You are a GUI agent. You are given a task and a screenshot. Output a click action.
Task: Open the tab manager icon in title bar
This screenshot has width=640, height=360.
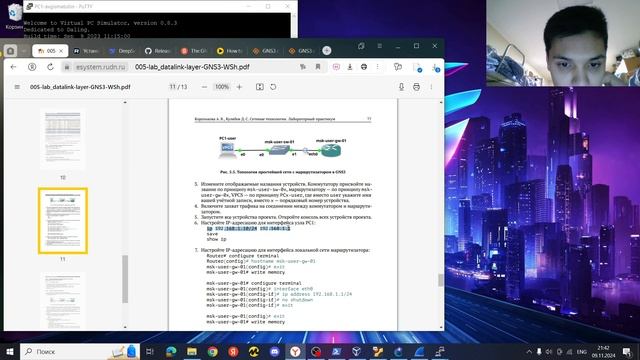pyautogui.click(x=361, y=46)
